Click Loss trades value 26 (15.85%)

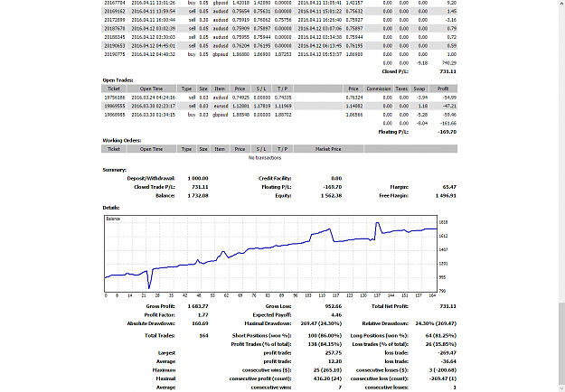[x=440, y=344]
